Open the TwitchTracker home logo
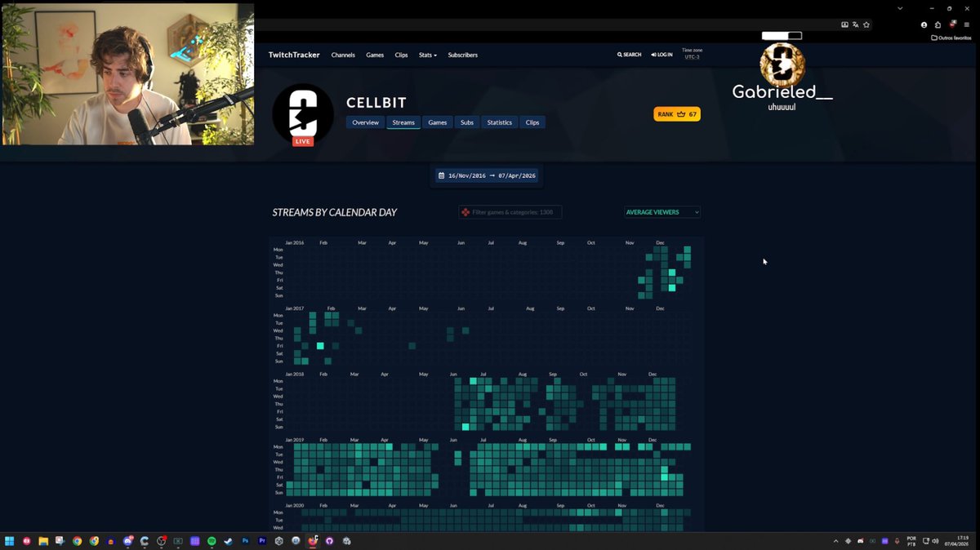This screenshot has height=550, width=980. pos(294,55)
